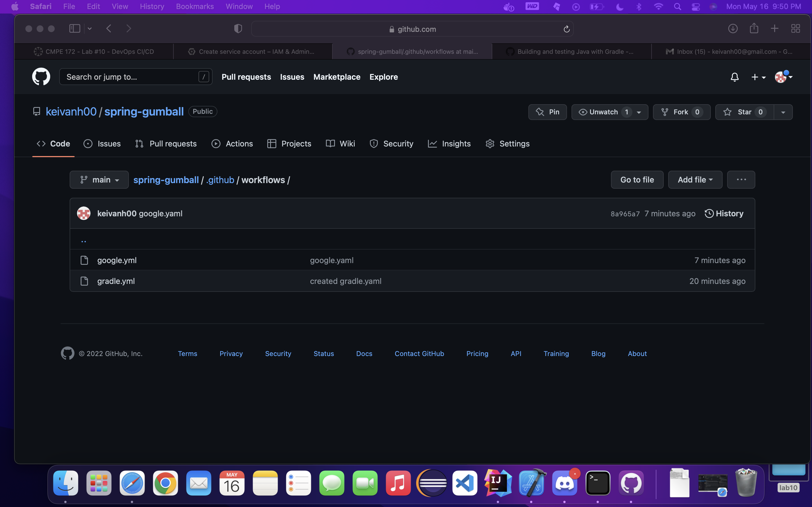The width and height of the screenshot is (812, 507).
Task: Expand the main branch selector
Action: point(99,180)
